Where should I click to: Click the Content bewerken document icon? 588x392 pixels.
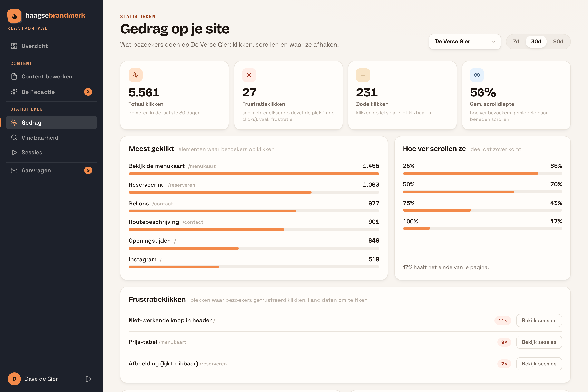coord(14,77)
